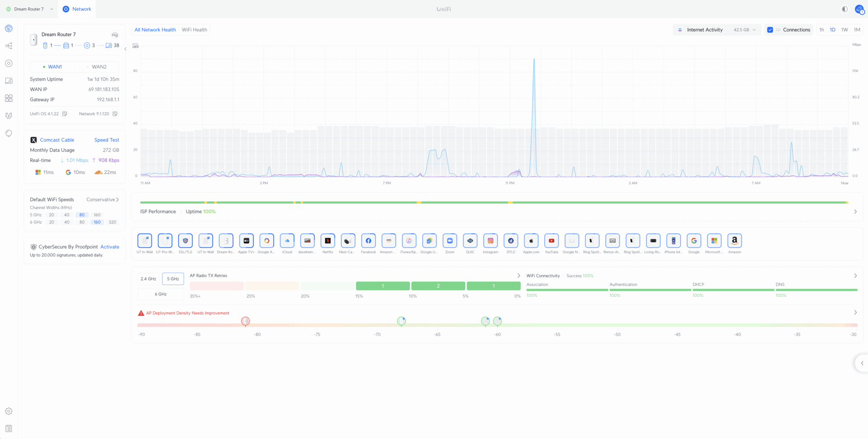Open the Insights waveform sidebar icon
Viewport: 868px width, 439px height.
point(9,115)
